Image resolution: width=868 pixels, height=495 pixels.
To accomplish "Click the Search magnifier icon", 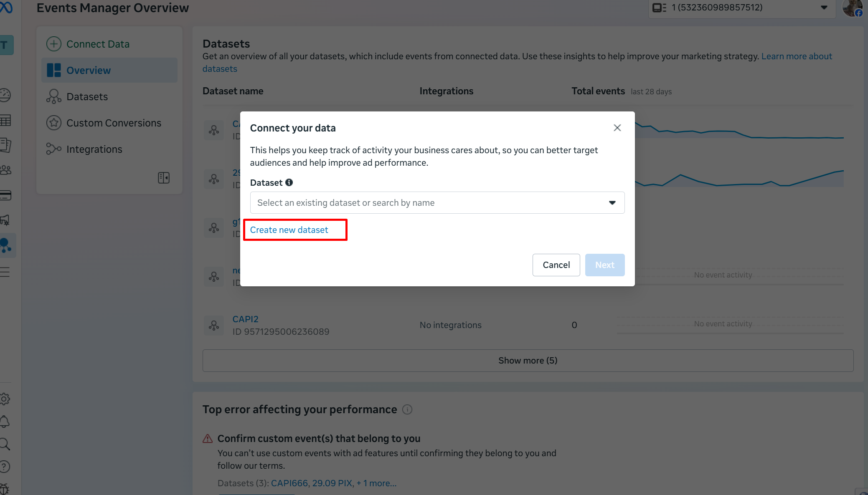I will (x=5, y=444).
